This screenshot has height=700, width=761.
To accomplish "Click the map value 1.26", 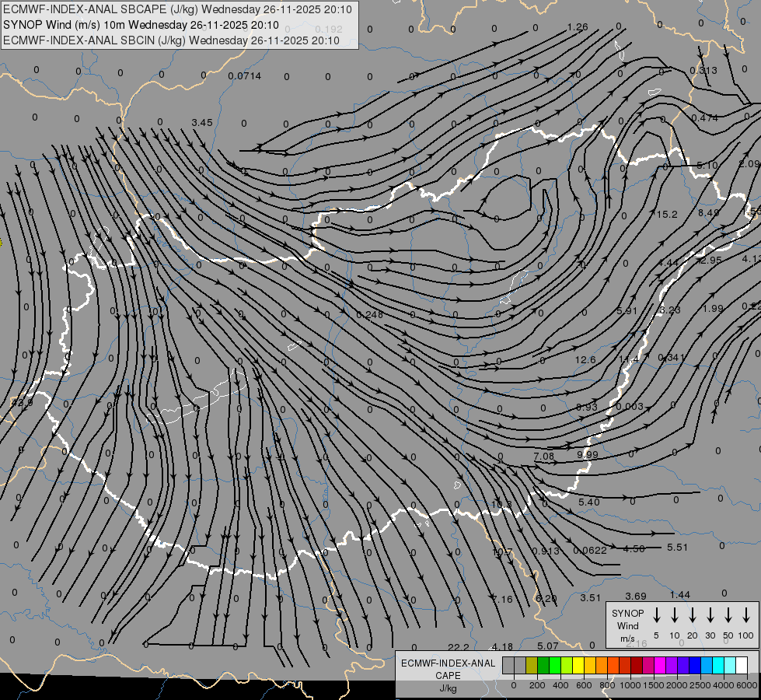I will 578,27.
